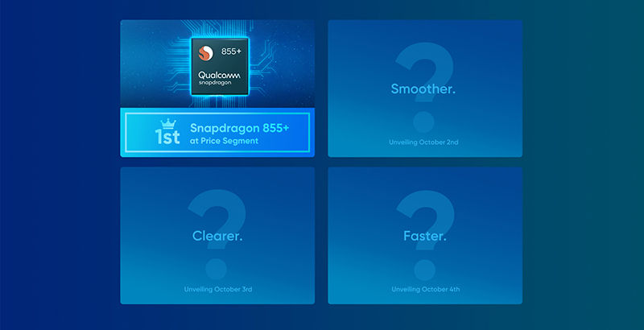Click the Qualcomm Snapdragon wordmark on the chip

(218, 79)
